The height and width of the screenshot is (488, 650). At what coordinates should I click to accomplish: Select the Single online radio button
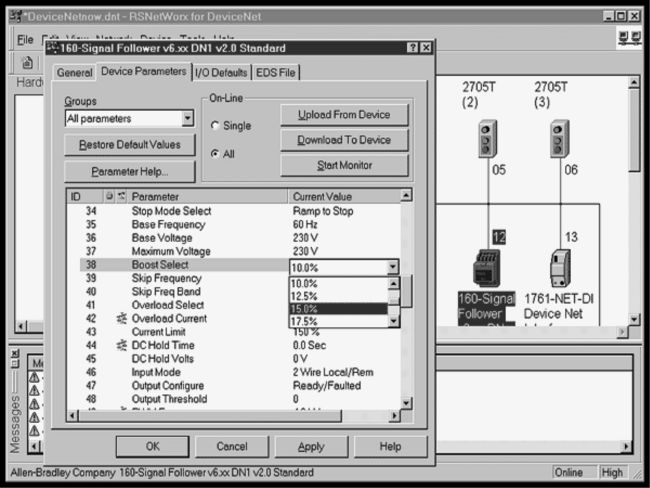[215, 125]
